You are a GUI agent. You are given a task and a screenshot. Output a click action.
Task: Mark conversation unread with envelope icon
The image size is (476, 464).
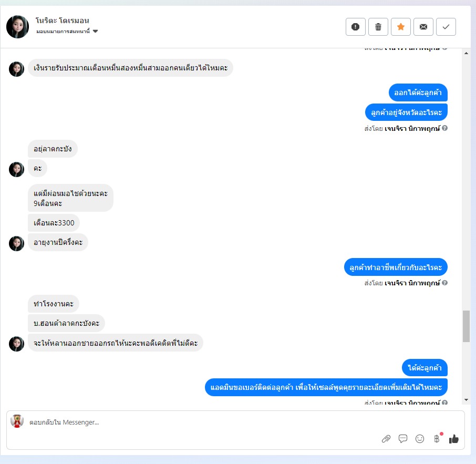point(423,27)
